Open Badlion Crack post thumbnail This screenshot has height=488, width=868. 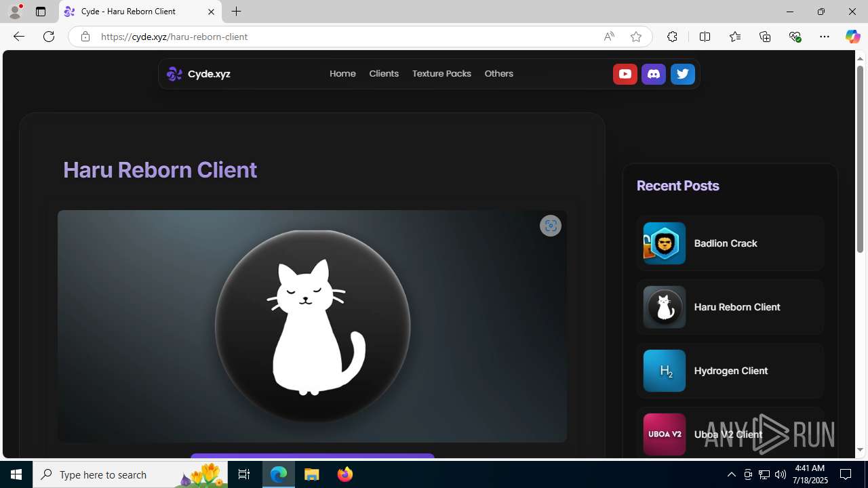tap(665, 243)
